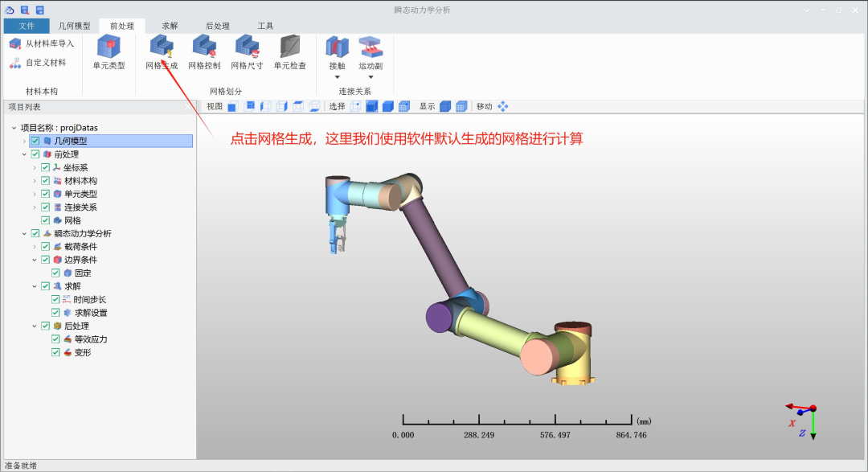The height and width of the screenshot is (472, 868).
Task: Show solid display mode icon after 显示
Action: [445, 106]
